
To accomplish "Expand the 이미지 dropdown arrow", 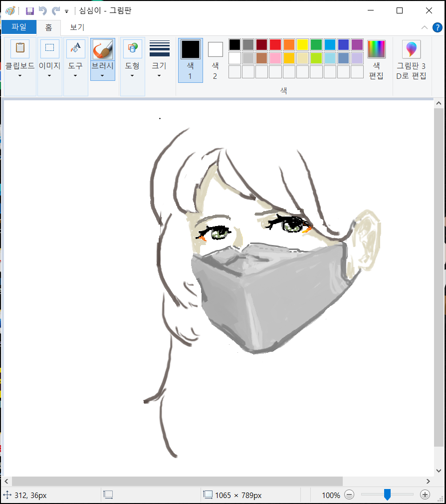I will pyautogui.click(x=49, y=75).
